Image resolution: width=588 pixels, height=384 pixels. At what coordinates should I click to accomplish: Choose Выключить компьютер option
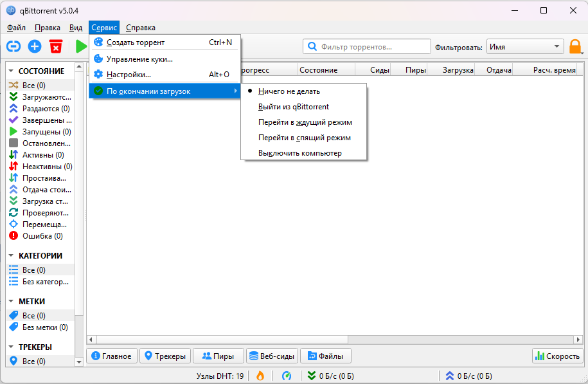tap(303, 153)
